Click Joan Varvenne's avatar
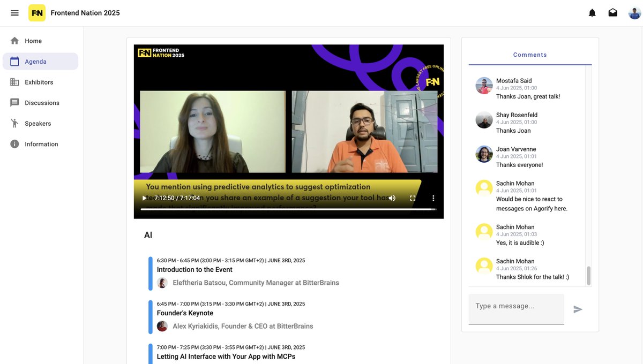The width and height of the screenshot is (643, 364). tap(484, 154)
